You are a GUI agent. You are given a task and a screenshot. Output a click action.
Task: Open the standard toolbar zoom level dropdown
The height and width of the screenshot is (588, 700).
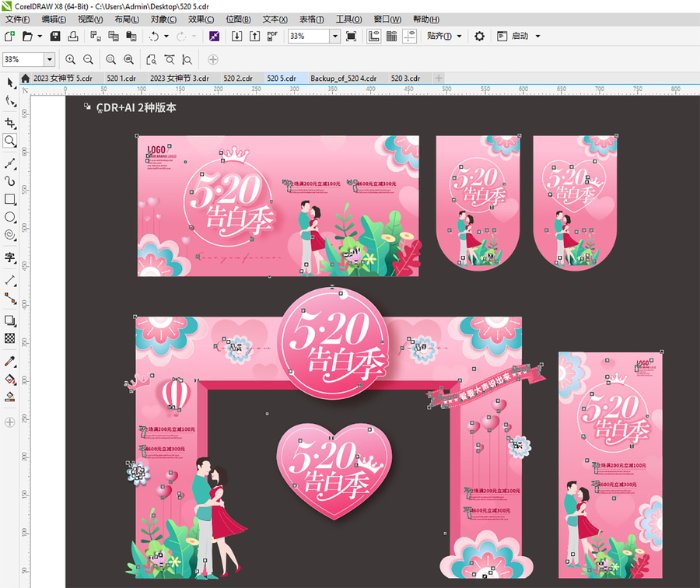click(334, 36)
